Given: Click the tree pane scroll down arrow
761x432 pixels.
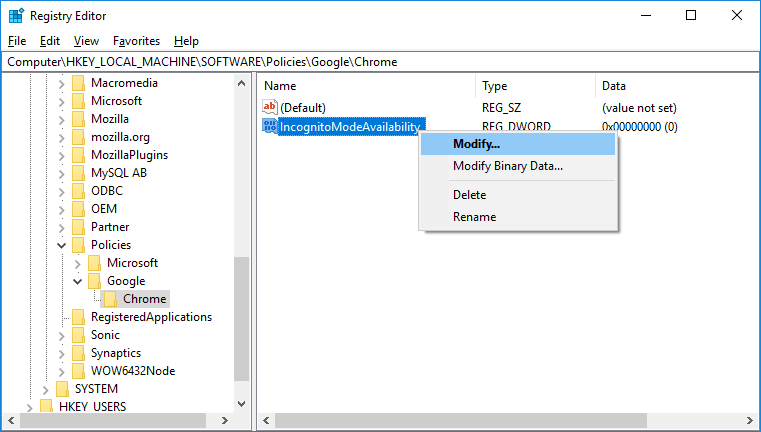Looking at the screenshot, I should point(241,404).
